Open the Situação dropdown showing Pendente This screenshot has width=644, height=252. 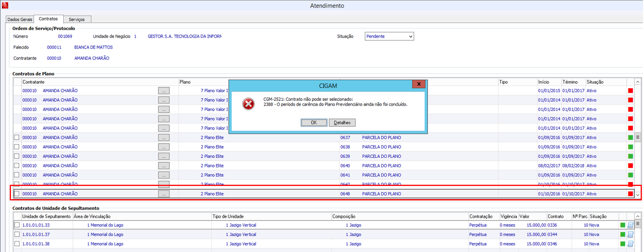[x=389, y=37]
